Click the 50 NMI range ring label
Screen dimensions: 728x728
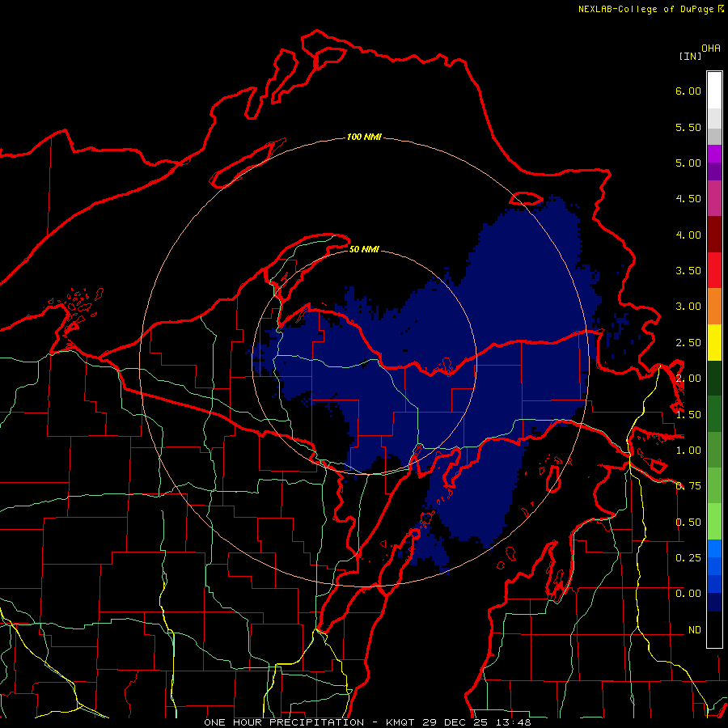tap(364, 250)
